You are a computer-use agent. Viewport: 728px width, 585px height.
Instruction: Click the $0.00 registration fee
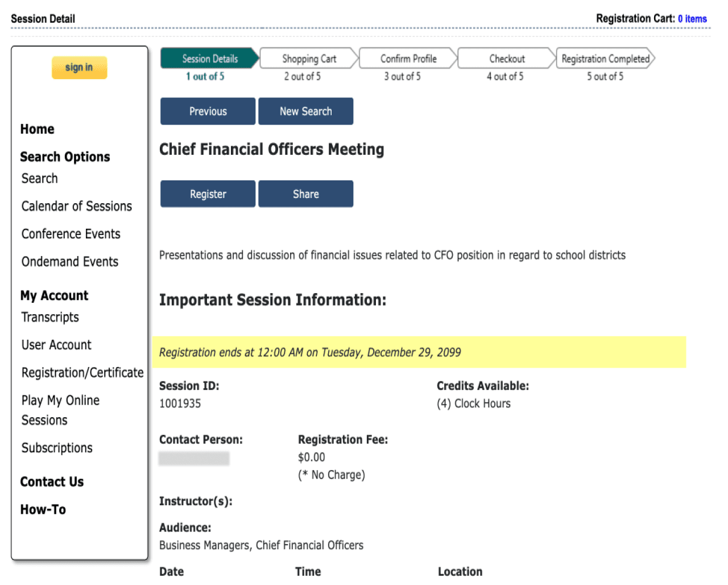[312, 458]
